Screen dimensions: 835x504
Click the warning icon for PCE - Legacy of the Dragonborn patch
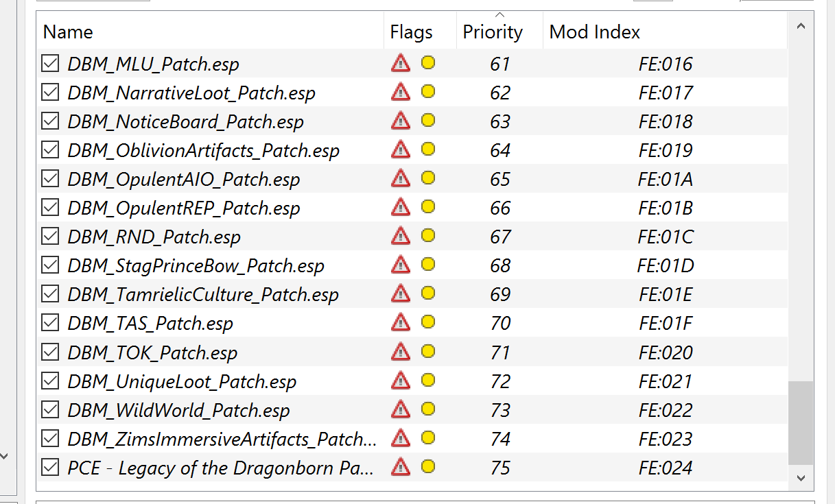(x=400, y=468)
